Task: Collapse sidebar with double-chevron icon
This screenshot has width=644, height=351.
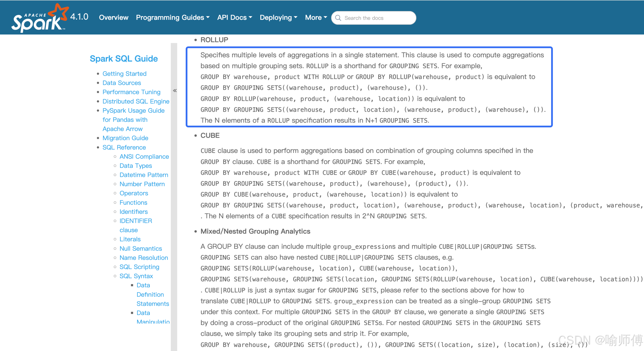Action: click(175, 91)
